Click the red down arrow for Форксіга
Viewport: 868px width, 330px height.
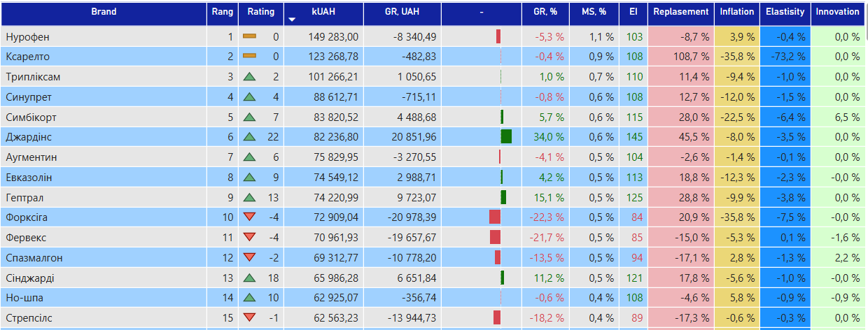pyautogui.click(x=249, y=217)
